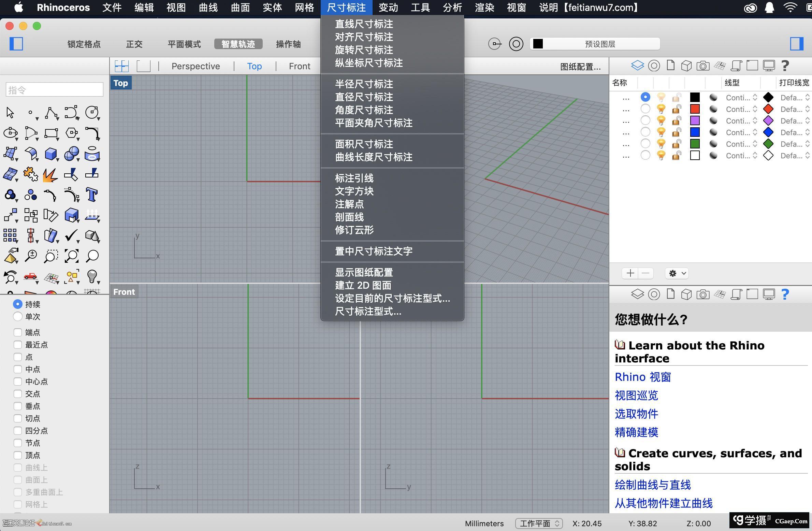The width and height of the screenshot is (812, 531).
Task: Click inside the 指令 command input field
Action: coord(54,89)
